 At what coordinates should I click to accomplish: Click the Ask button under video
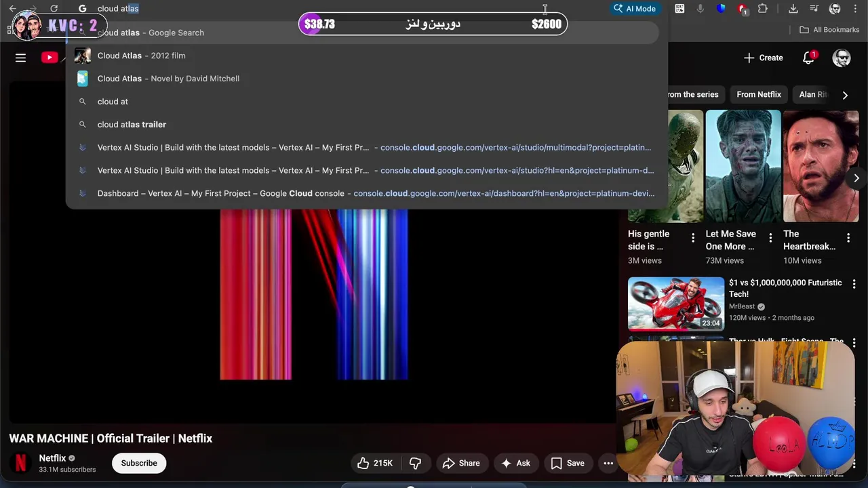click(x=516, y=463)
